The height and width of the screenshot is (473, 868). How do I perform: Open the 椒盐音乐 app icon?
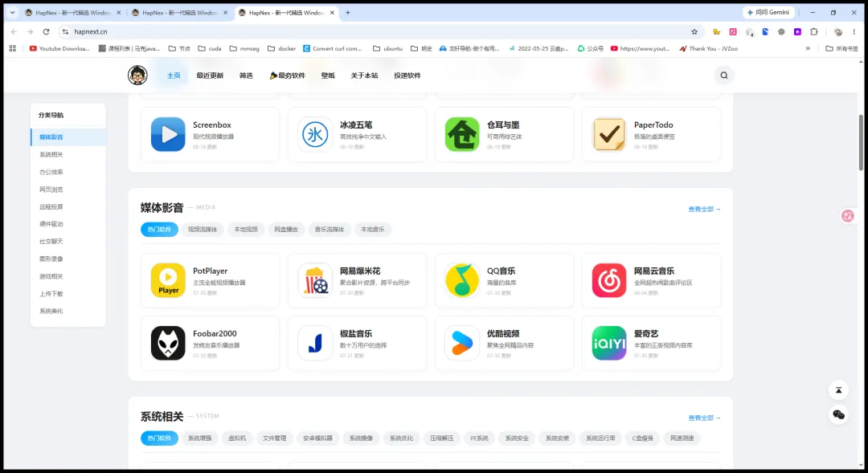click(315, 343)
